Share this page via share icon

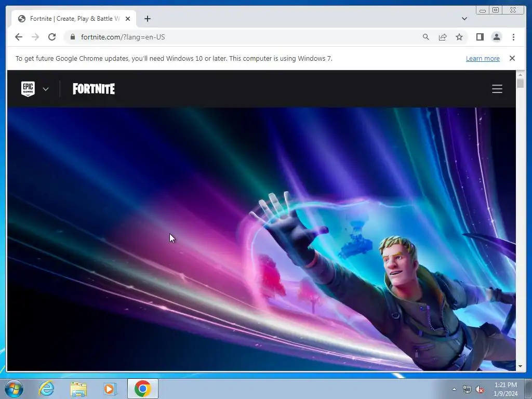[x=443, y=37]
